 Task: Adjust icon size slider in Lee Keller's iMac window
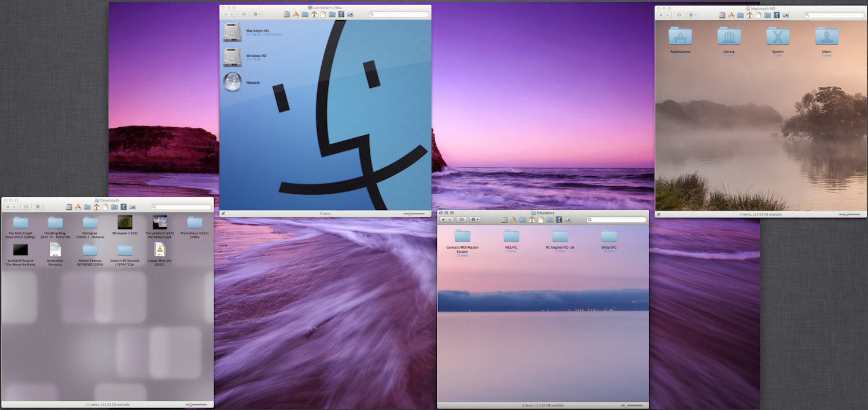(414, 213)
